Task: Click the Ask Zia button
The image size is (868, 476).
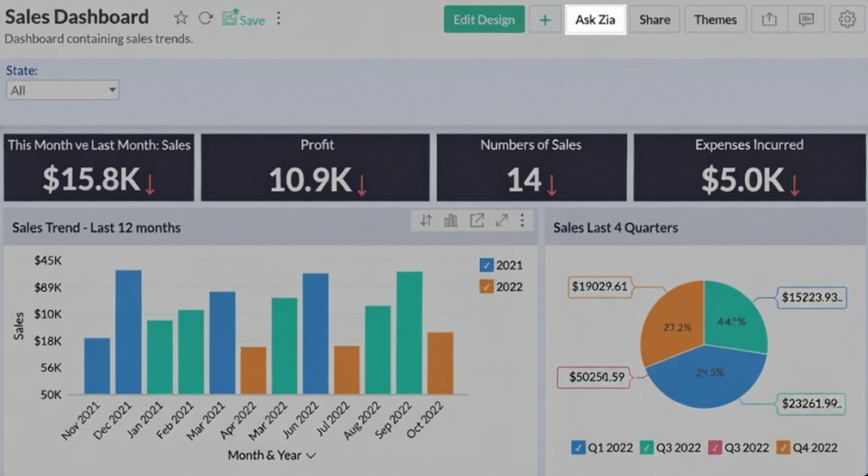Action: coord(595,20)
